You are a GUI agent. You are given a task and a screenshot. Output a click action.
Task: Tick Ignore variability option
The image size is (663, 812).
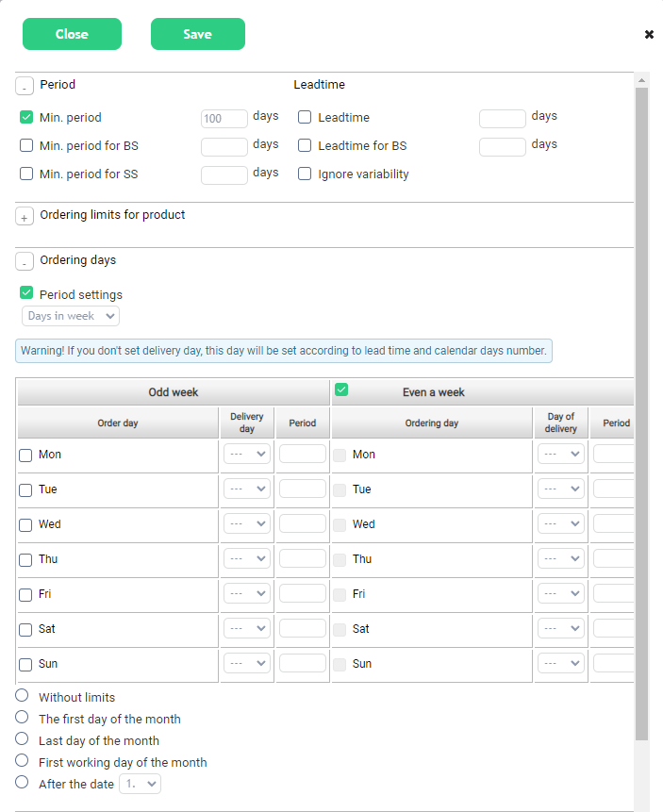305,174
